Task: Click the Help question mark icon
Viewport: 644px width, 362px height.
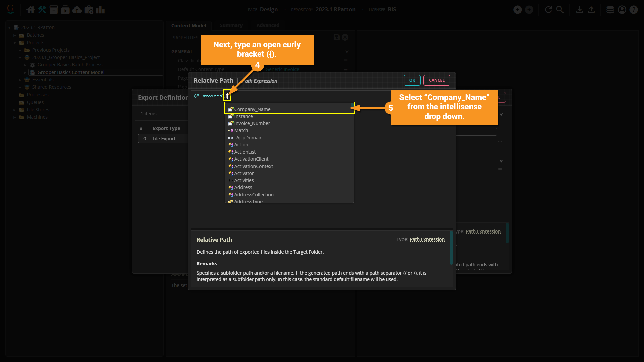Action: [633, 10]
